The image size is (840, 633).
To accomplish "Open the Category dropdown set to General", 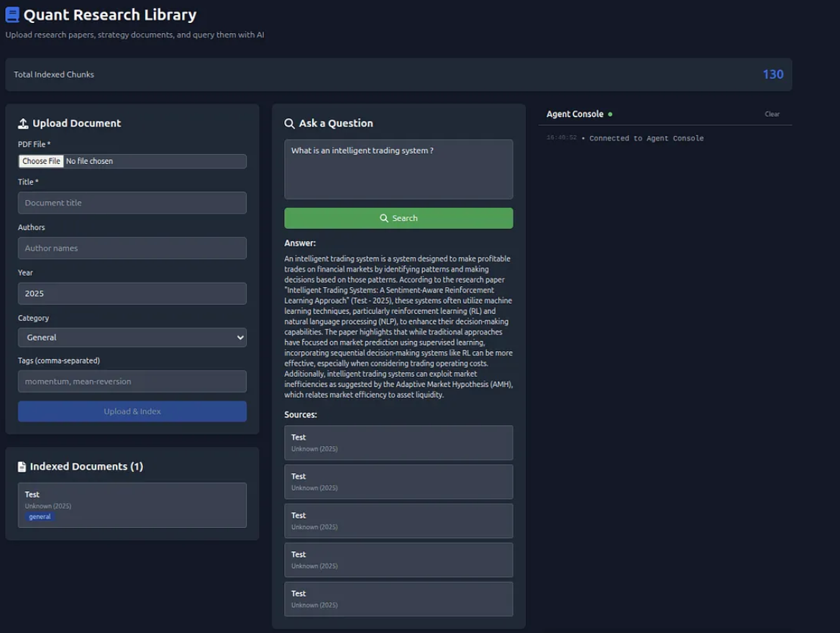I will coord(132,337).
